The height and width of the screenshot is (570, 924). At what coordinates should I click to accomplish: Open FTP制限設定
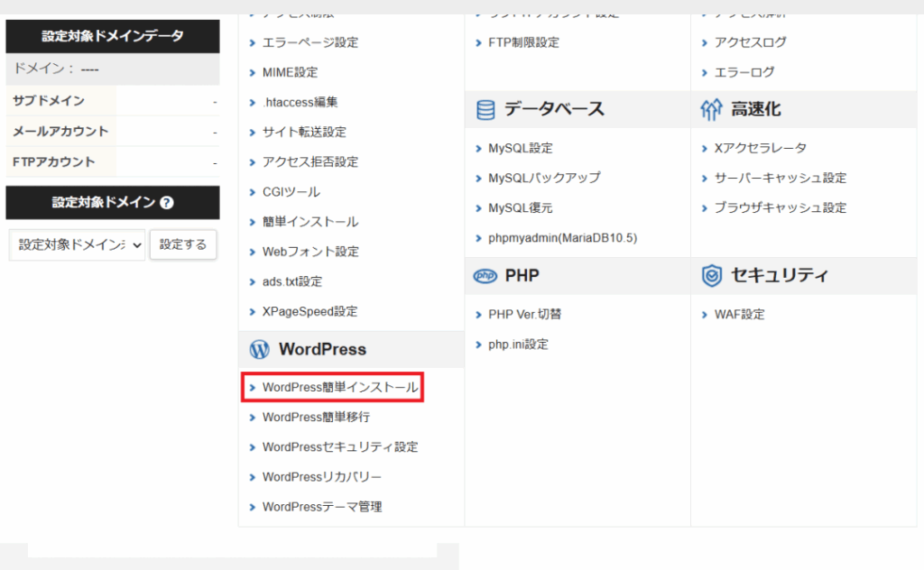point(524,42)
